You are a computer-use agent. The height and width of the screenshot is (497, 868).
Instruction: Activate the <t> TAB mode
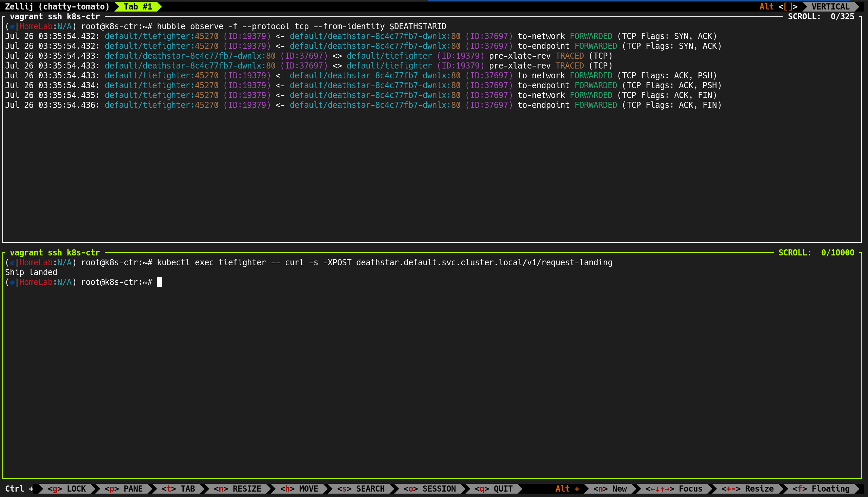point(178,489)
